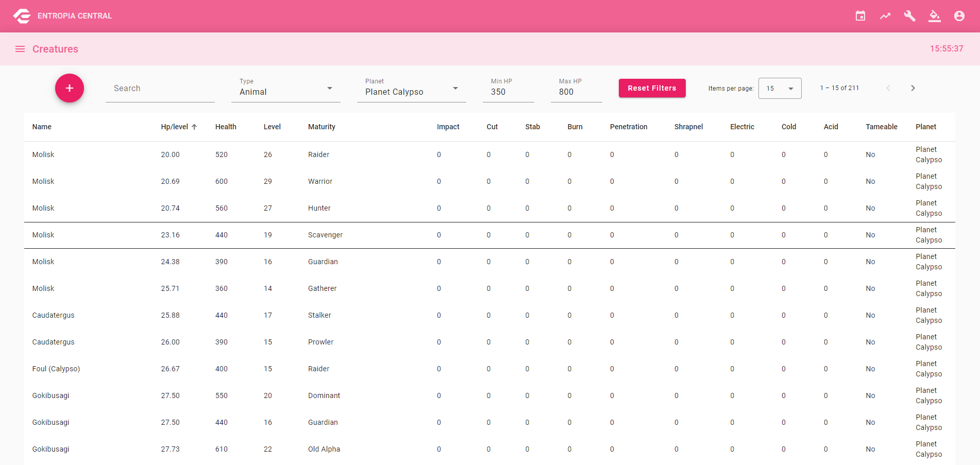Screen dimensions: 980x465
Task: Sort by Health column header
Action: pyautogui.click(x=226, y=127)
